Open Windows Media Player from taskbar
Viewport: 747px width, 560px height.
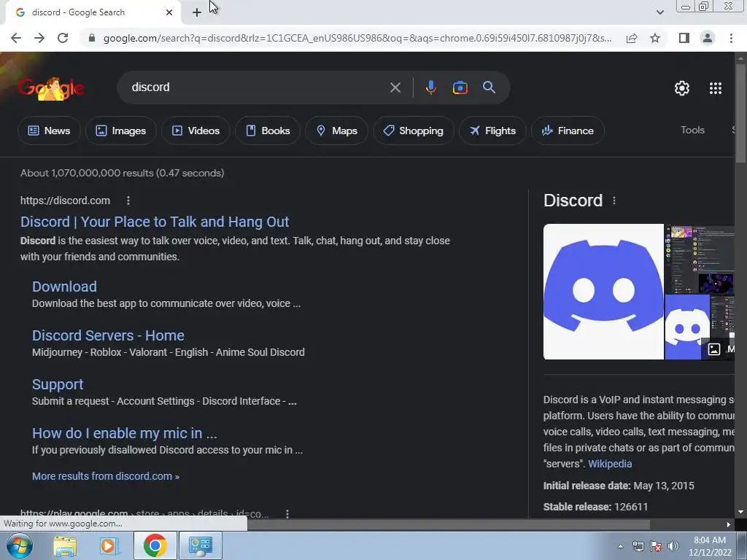pos(108,545)
